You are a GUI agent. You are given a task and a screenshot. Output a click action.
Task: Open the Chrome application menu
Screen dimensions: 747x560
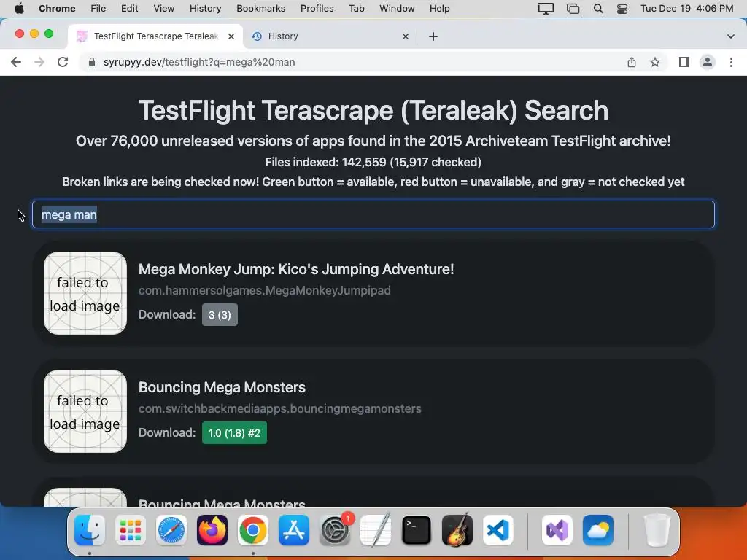point(57,8)
